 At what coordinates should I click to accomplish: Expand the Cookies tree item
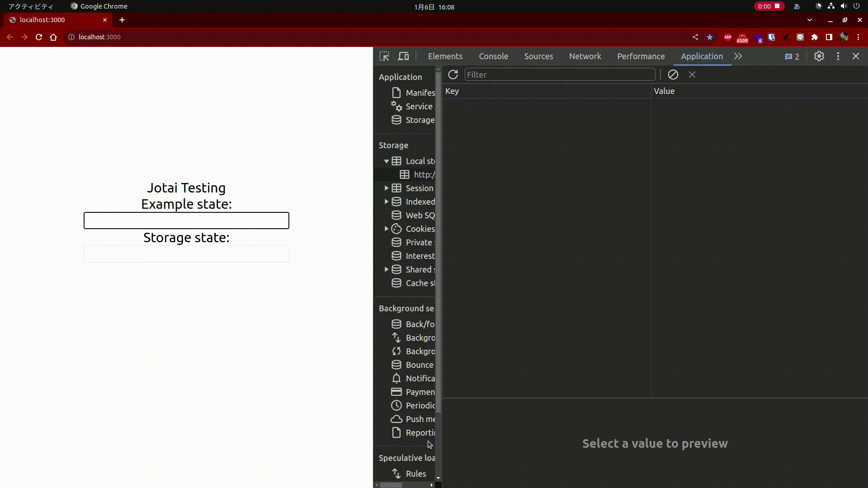pos(387,229)
